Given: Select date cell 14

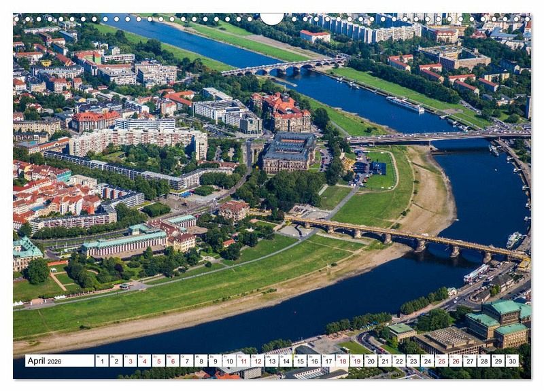Looking at the screenshot, I should (286, 361).
